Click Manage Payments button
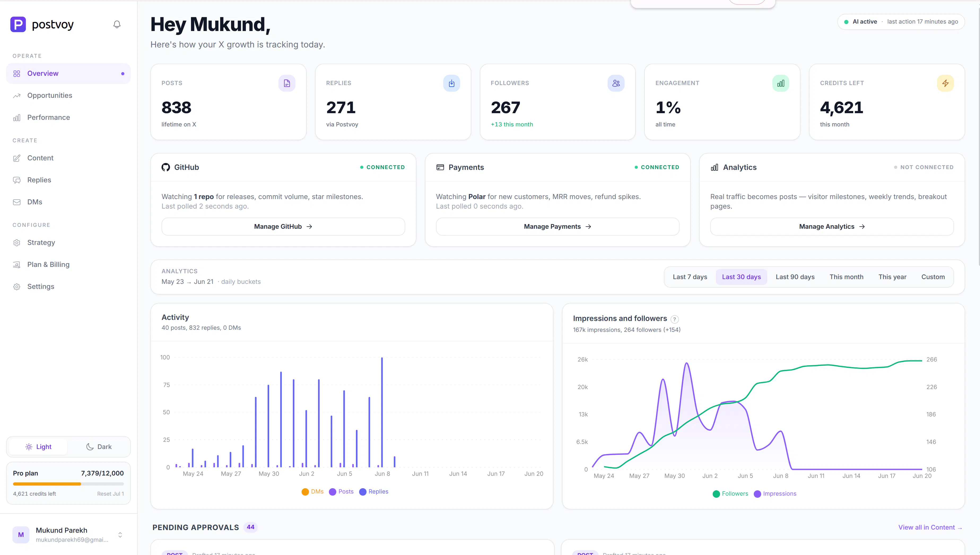The image size is (980, 555). 557,227
